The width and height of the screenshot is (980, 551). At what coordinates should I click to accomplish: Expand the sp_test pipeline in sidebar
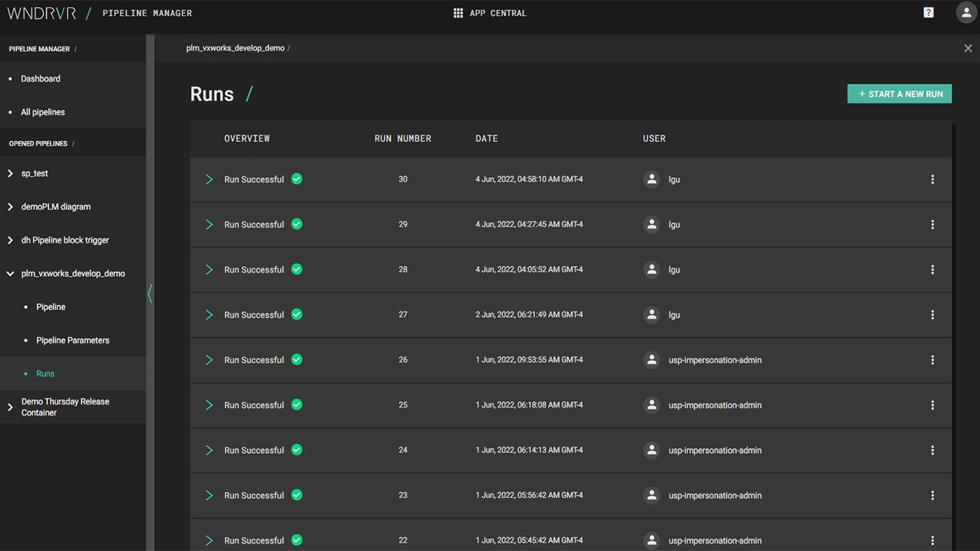(10, 174)
